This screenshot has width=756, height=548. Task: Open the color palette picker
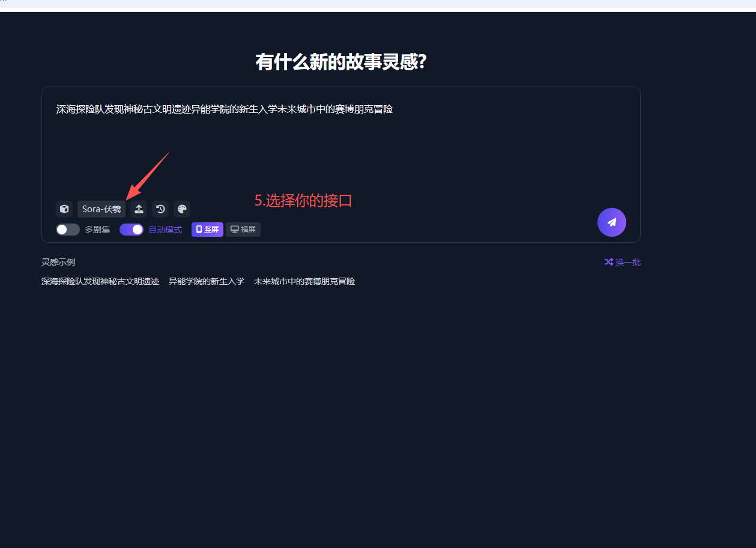[182, 209]
